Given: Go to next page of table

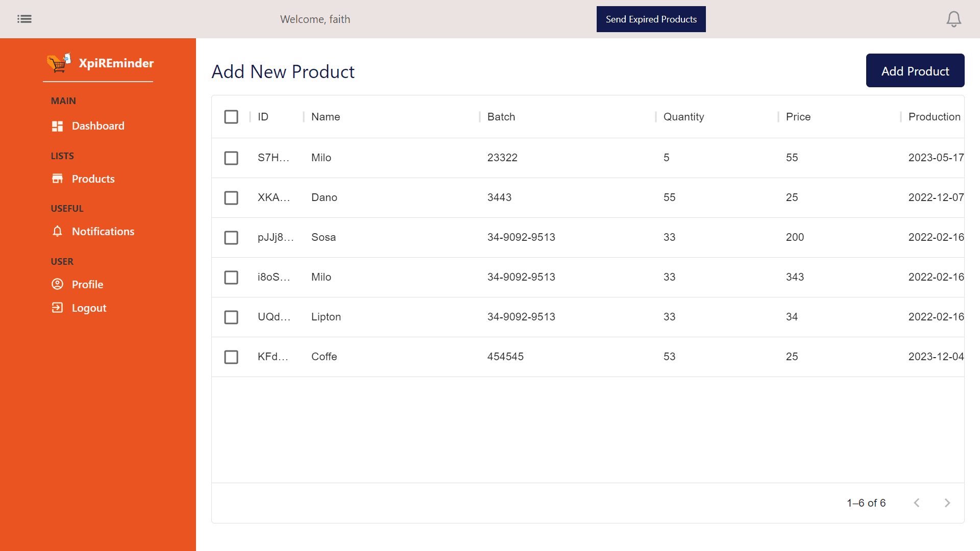Looking at the screenshot, I should [x=947, y=503].
